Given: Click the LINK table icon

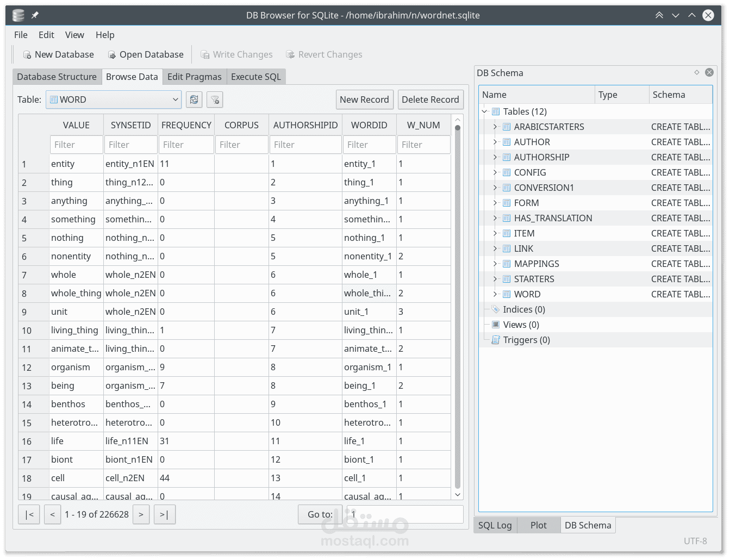Looking at the screenshot, I should 507,248.
